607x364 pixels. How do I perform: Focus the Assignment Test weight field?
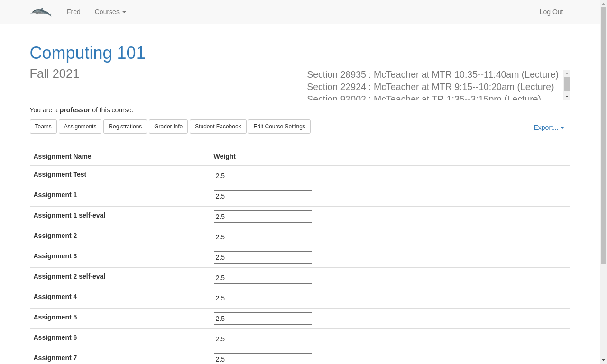(x=263, y=176)
